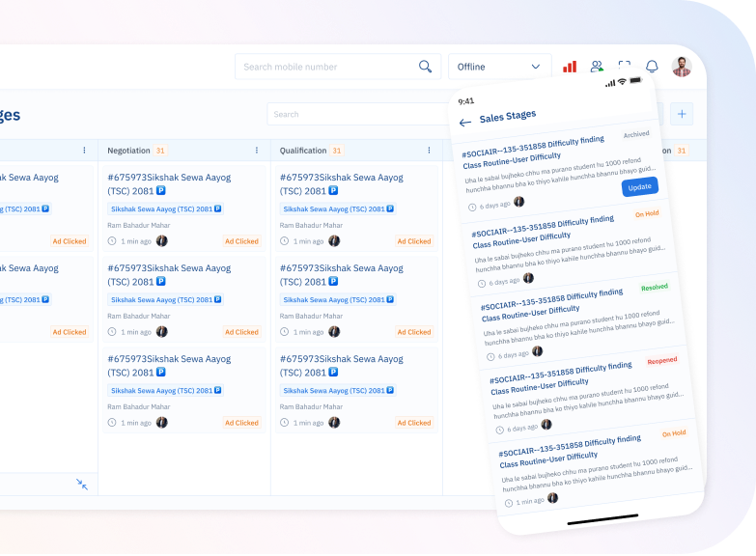Click the magnifier icon in mobile number search

tap(425, 67)
